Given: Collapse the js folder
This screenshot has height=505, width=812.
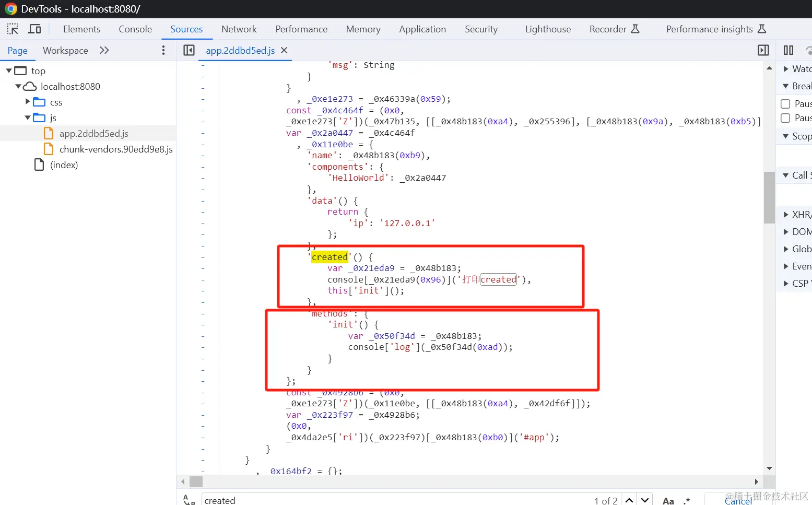Looking at the screenshot, I should tap(28, 118).
